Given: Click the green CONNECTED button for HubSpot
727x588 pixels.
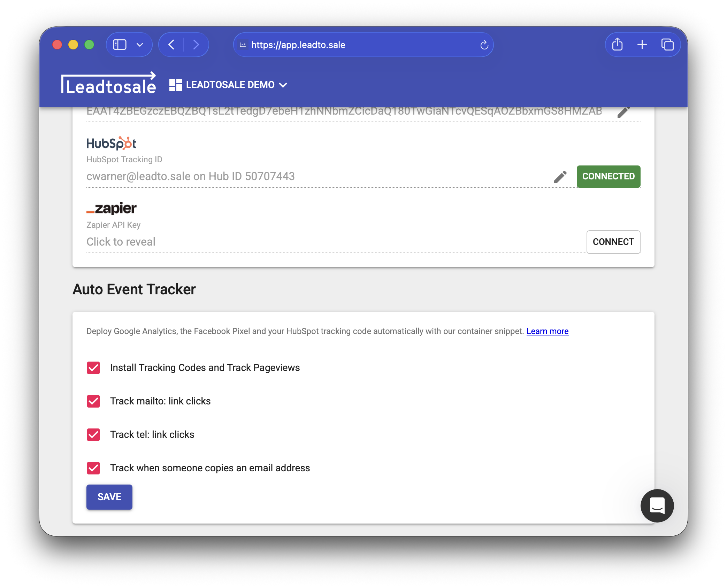Looking at the screenshot, I should point(608,177).
